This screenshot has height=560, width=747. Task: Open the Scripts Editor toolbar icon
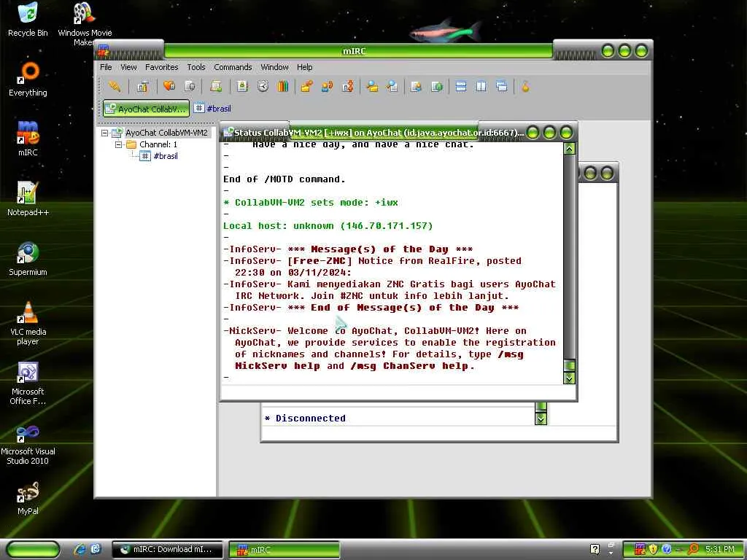(216, 86)
